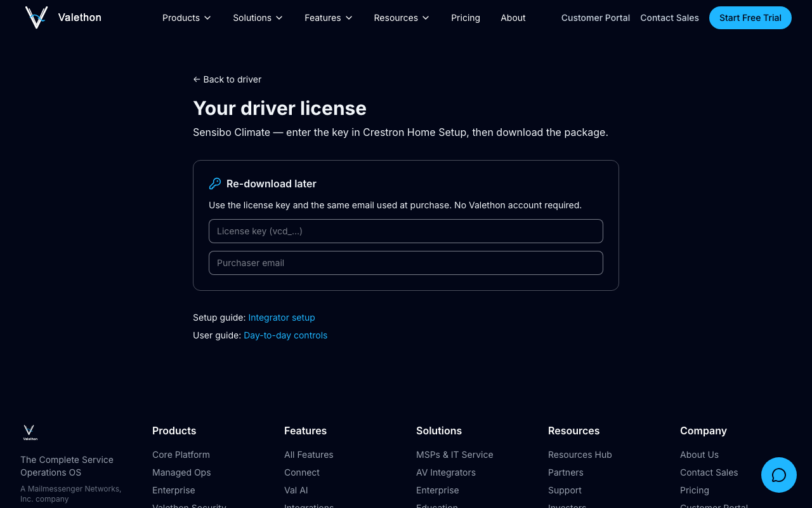Open Core Platform in footer Products
The width and height of the screenshot is (812, 508).
tap(181, 455)
